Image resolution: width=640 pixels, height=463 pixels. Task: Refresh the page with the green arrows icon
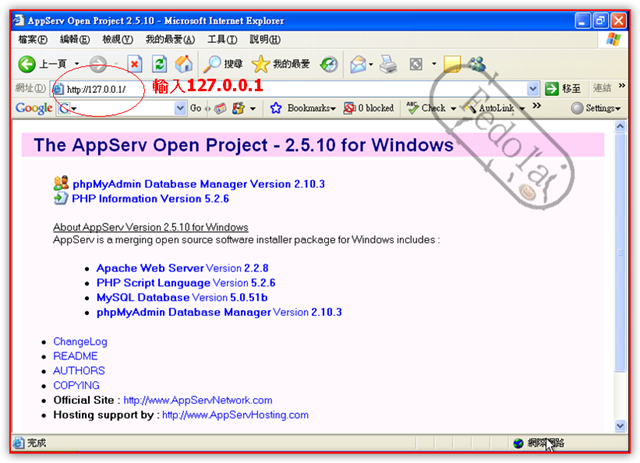point(159,64)
